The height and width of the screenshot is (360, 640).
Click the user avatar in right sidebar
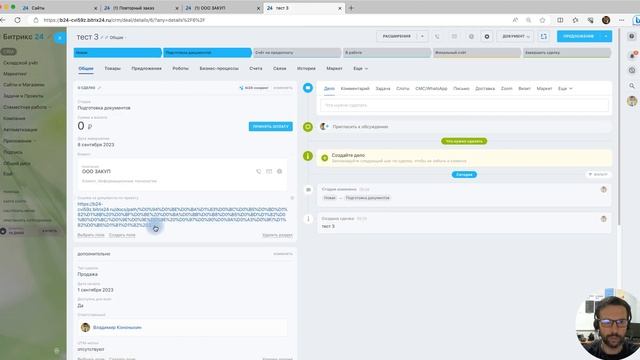pos(632,101)
